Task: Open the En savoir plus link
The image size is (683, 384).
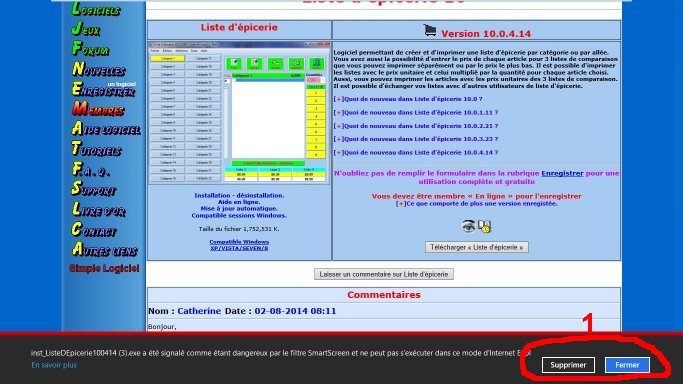Action: tap(54, 365)
